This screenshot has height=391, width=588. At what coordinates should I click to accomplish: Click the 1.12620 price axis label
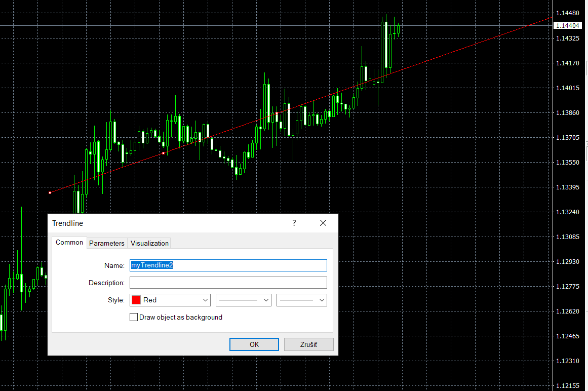(x=567, y=311)
